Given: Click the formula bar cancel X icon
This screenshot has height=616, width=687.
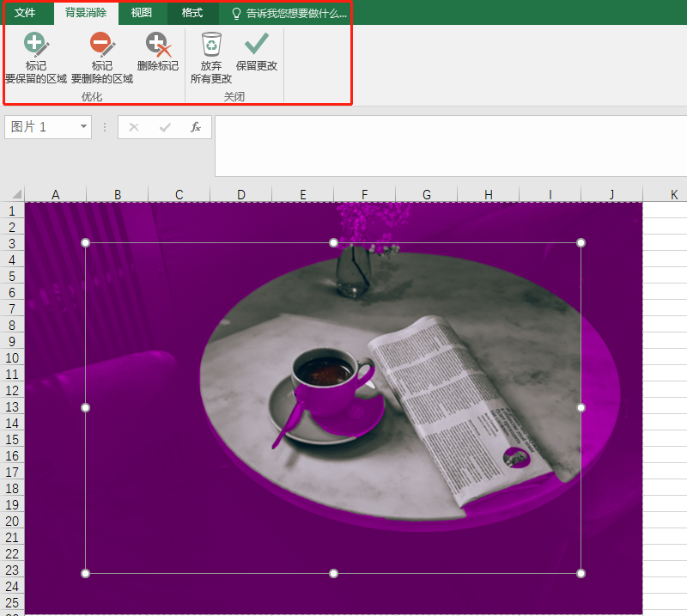Looking at the screenshot, I should tap(134, 128).
